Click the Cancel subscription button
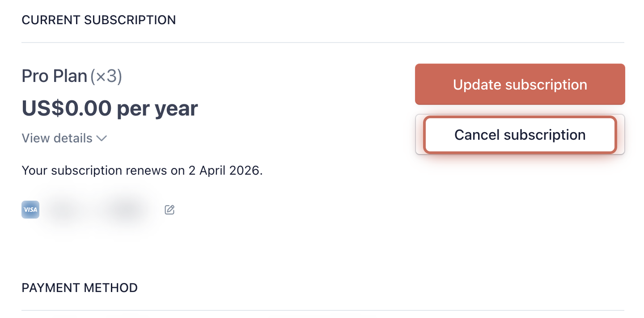 [x=520, y=135]
